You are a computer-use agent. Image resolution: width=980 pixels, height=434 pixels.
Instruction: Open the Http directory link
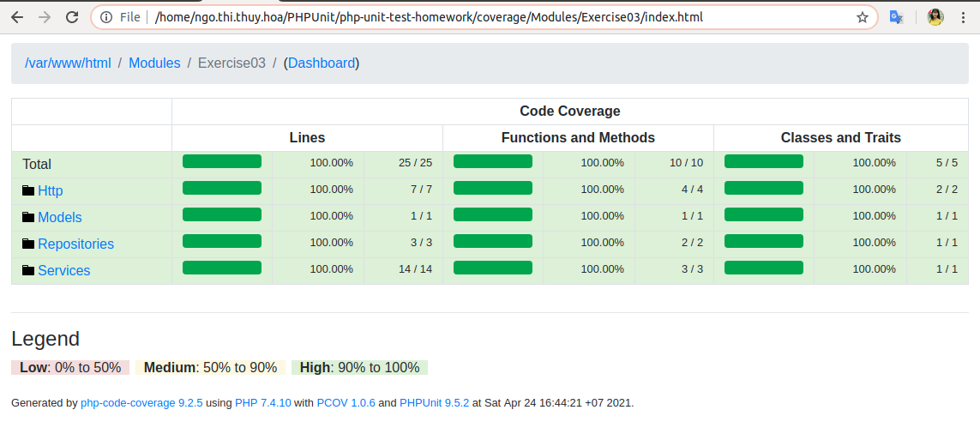click(51, 190)
